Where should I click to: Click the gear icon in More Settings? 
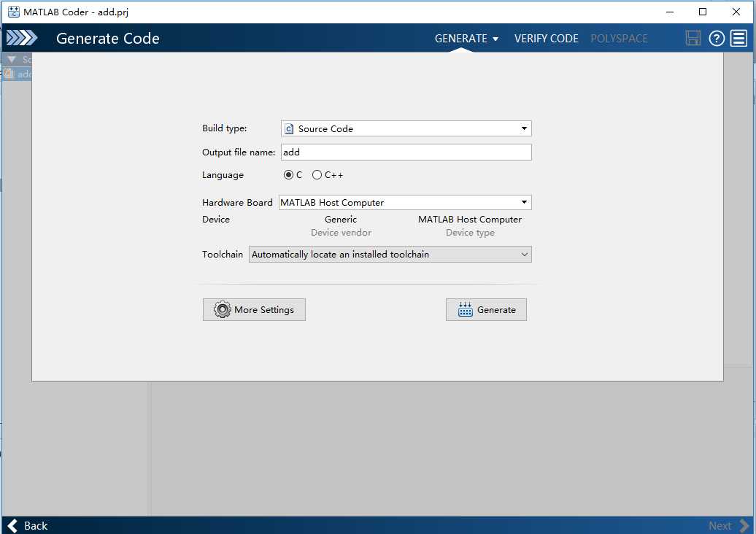[223, 309]
